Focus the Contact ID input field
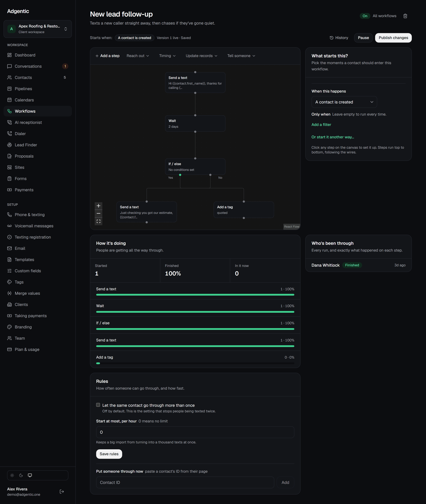Screen dimensions: 426x504 click(x=185, y=482)
